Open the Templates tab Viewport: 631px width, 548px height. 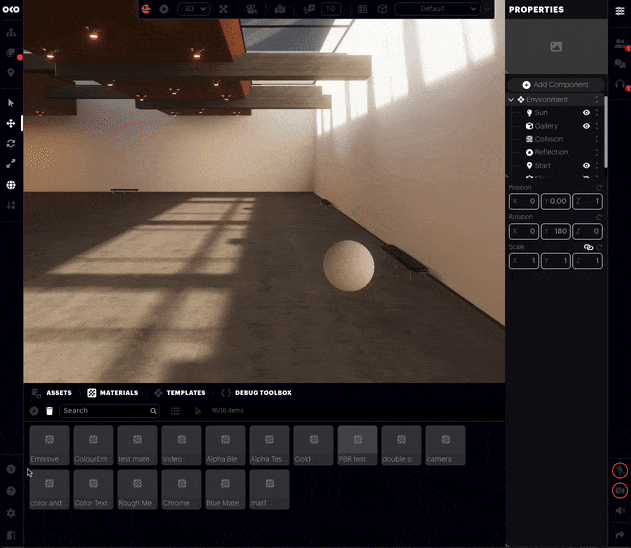point(180,393)
